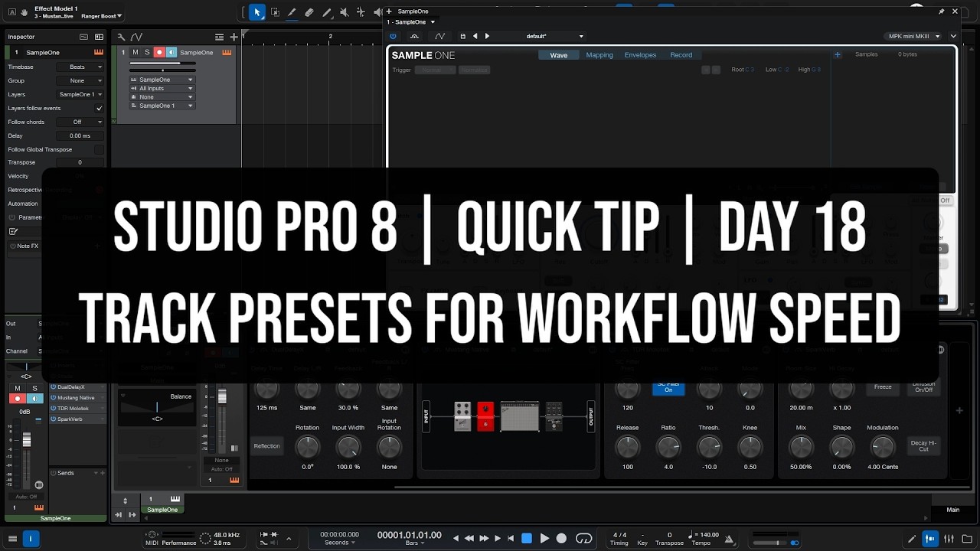Open SampleOne automation curve button

click(440, 36)
